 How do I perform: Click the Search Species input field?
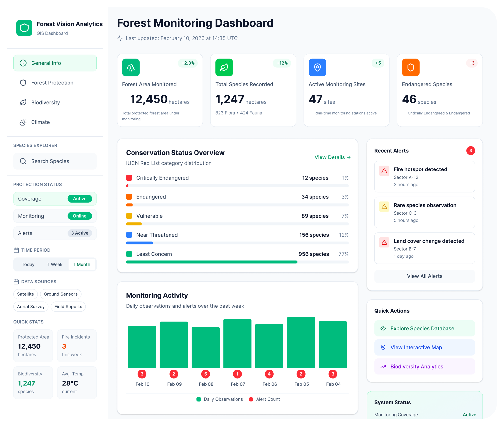click(x=55, y=161)
